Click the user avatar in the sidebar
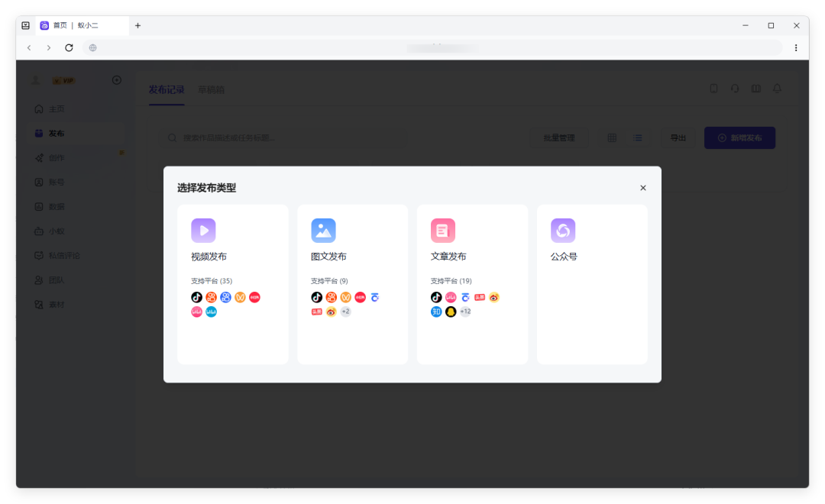 (36, 80)
